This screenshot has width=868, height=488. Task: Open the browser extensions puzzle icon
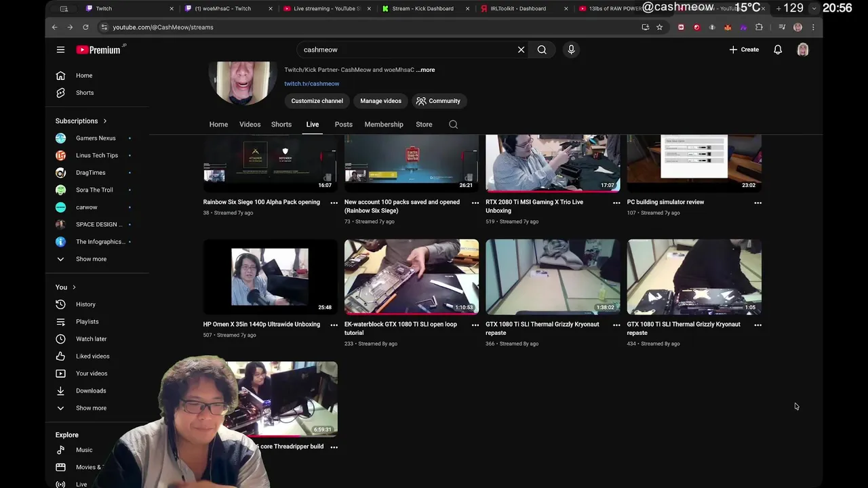click(759, 27)
